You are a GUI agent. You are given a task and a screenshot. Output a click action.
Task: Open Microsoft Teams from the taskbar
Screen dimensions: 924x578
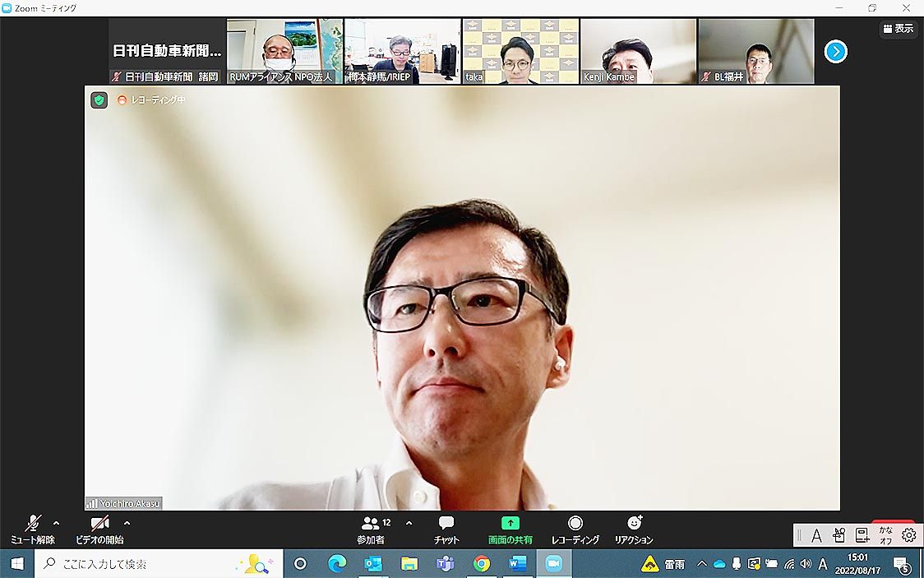[446, 564]
